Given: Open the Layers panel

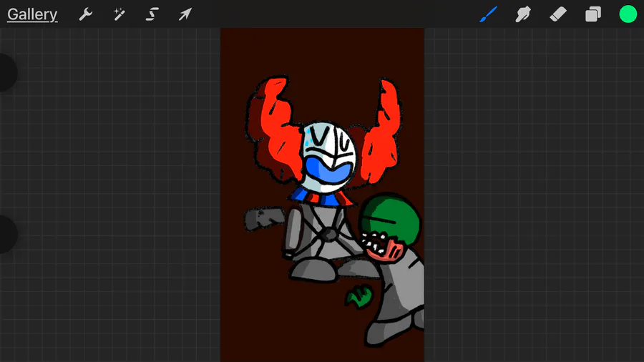Looking at the screenshot, I should 592,14.
